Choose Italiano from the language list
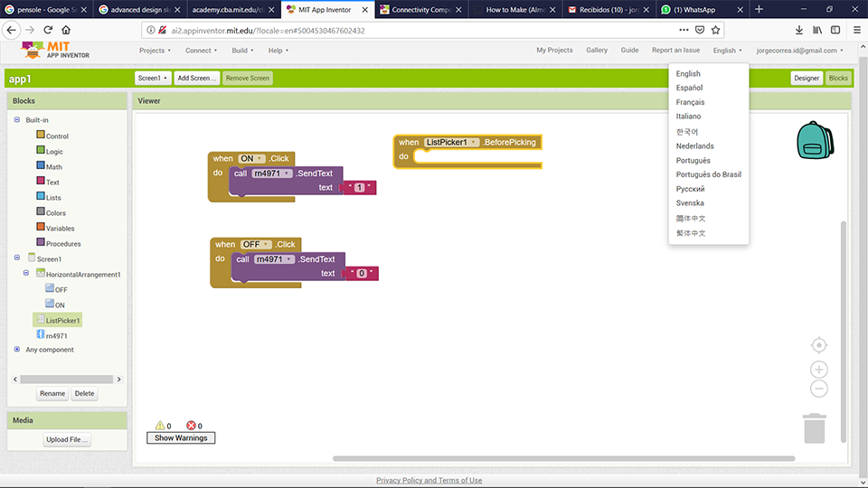 pos(688,117)
